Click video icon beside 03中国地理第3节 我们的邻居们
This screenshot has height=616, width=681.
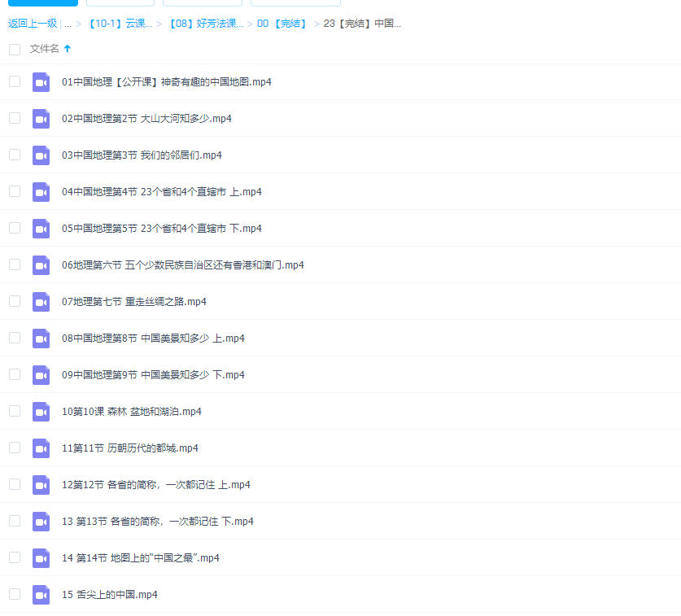pyautogui.click(x=41, y=155)
